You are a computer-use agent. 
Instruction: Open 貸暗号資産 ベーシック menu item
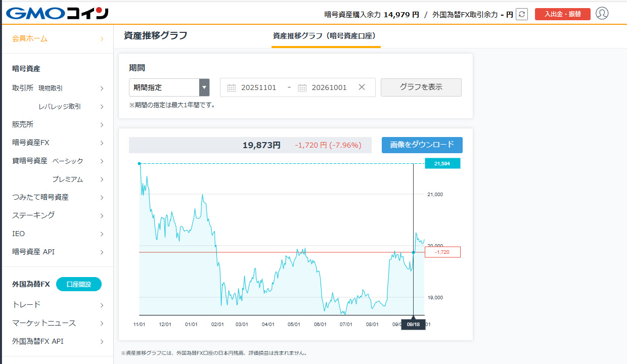[57, 161]
